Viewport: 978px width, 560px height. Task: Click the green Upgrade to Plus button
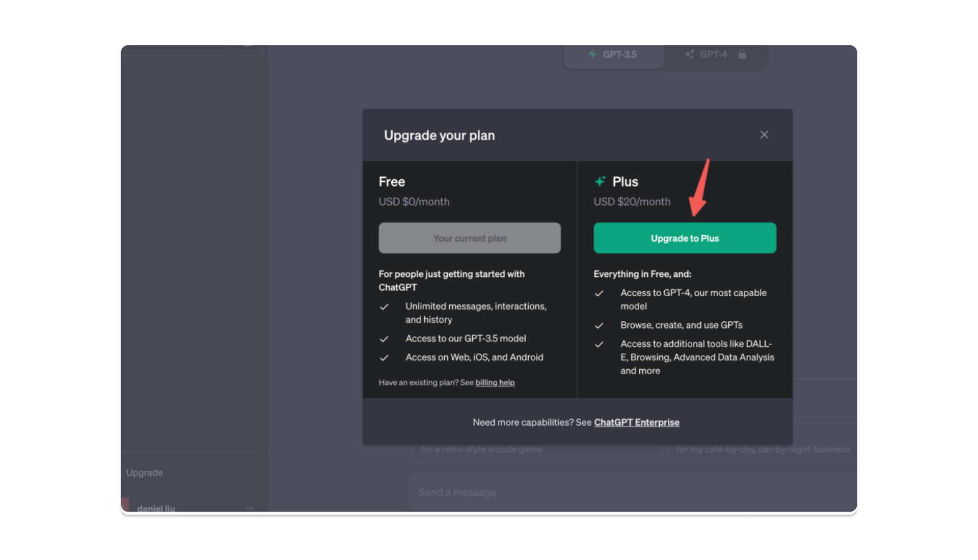[685, 238]
